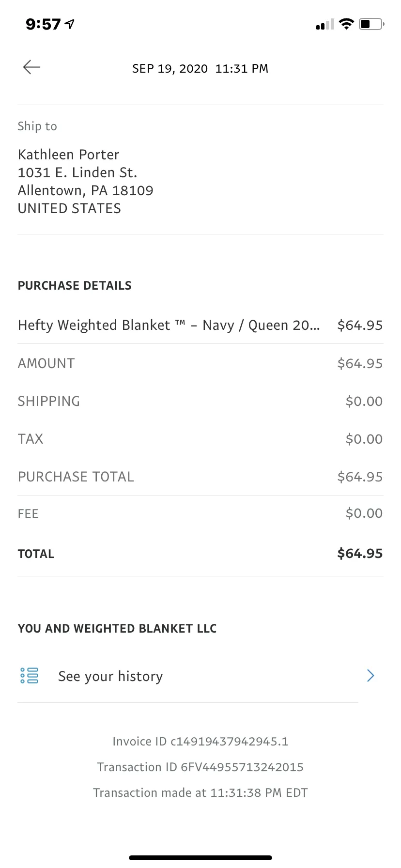Tap the TOTAL $64.95 row
Image resolution: width=401 pixels, height=868 pixels.
tap(200, 554)
